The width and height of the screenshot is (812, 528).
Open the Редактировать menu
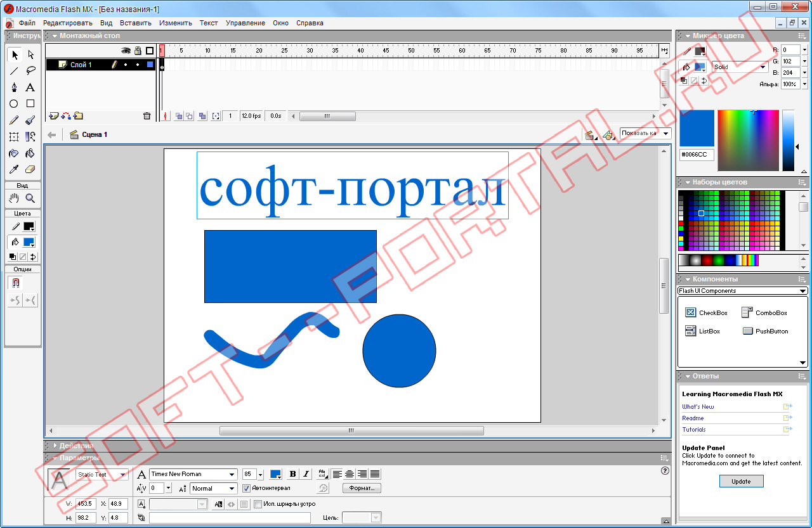[68, 23]
